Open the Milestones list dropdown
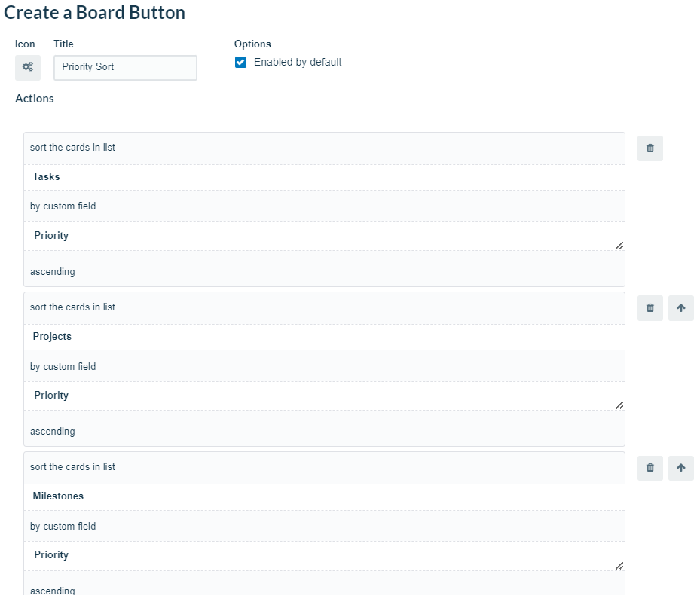 click(x=324, y=496)
